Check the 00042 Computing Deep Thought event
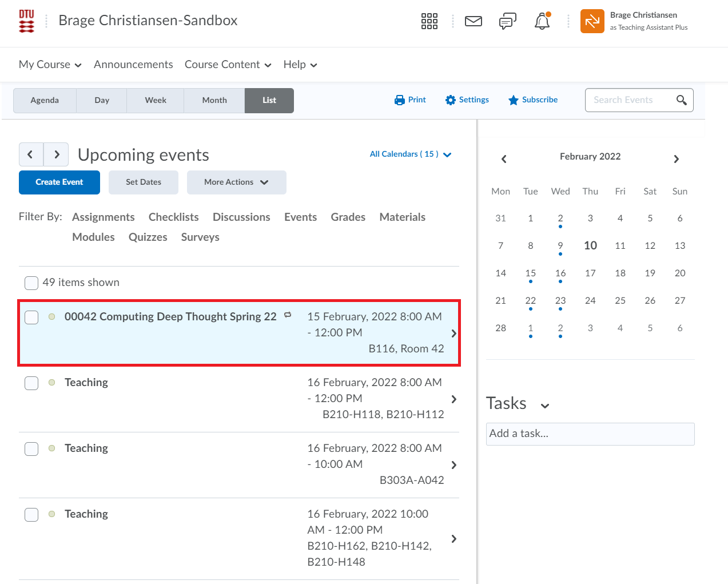This screenshot has height=584, width=728. tap(31, 317)
